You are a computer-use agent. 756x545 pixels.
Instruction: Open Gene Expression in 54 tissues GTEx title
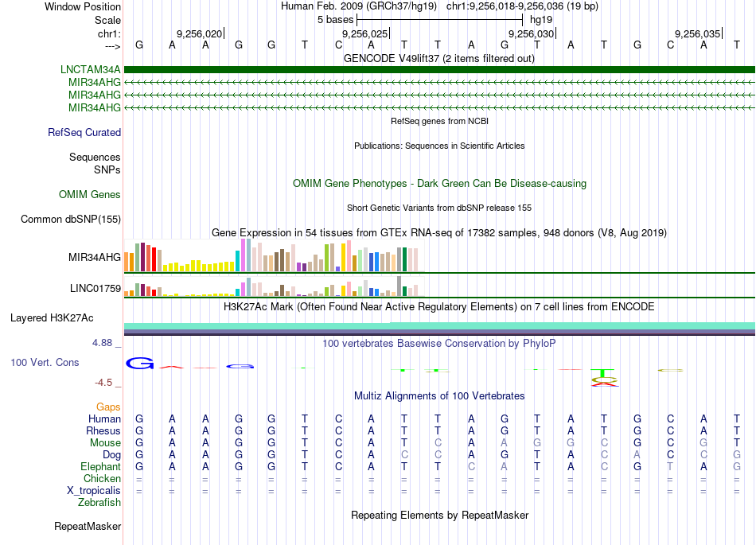(x=439, y=233)
